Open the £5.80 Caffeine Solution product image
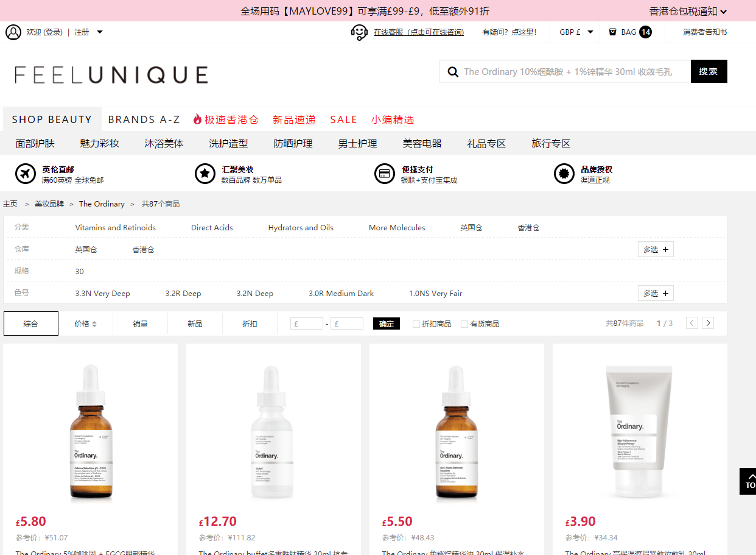This screenshot has width=756, height=555. click(x=91, y=433)
